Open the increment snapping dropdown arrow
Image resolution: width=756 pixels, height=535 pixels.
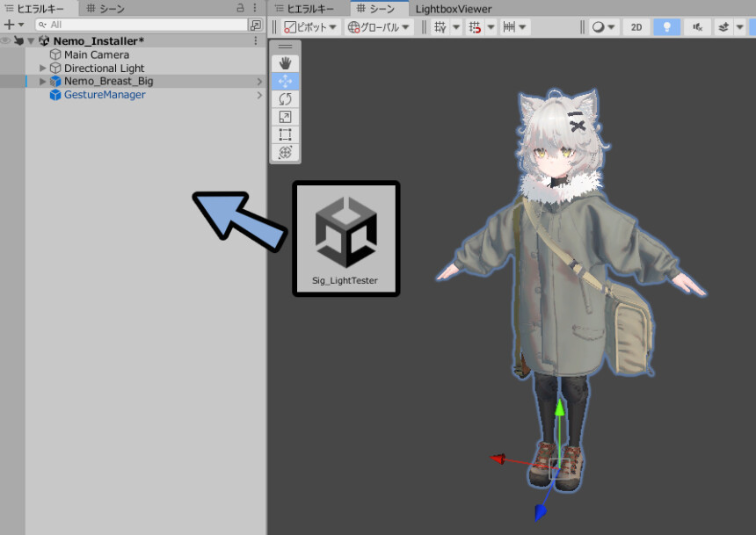523,27
